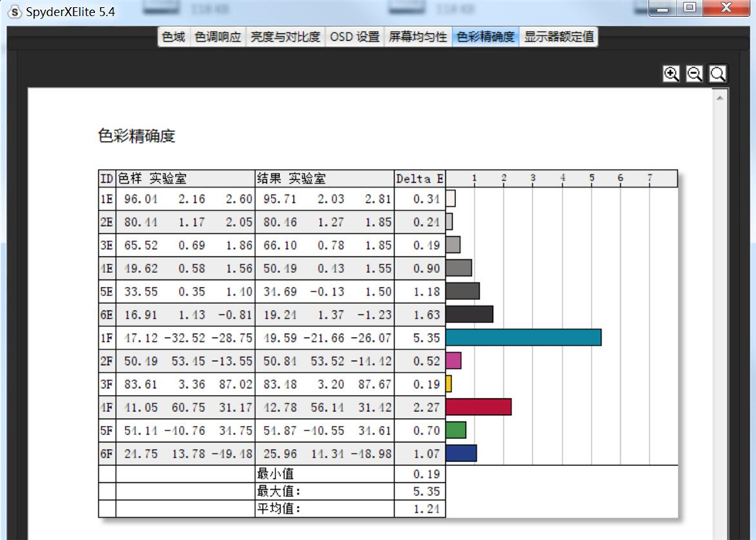Switch to the 屏幕均匀性 tab

(417, 36)
